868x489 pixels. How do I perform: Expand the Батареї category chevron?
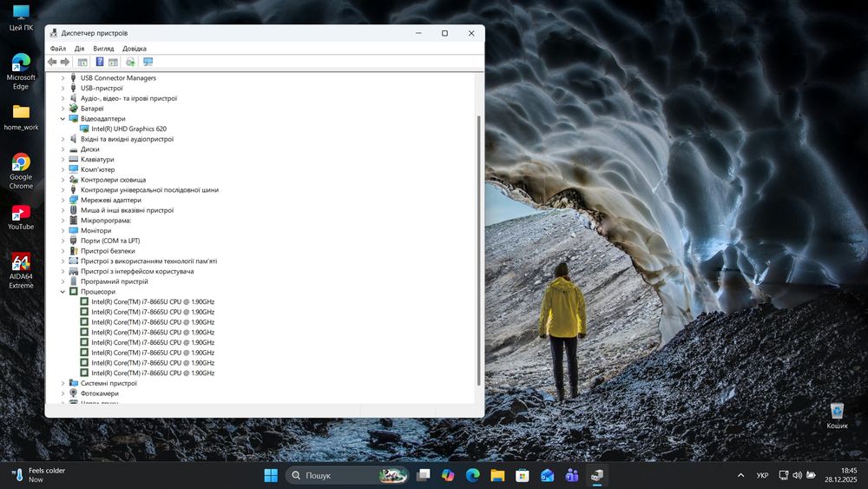pos(62,109)
